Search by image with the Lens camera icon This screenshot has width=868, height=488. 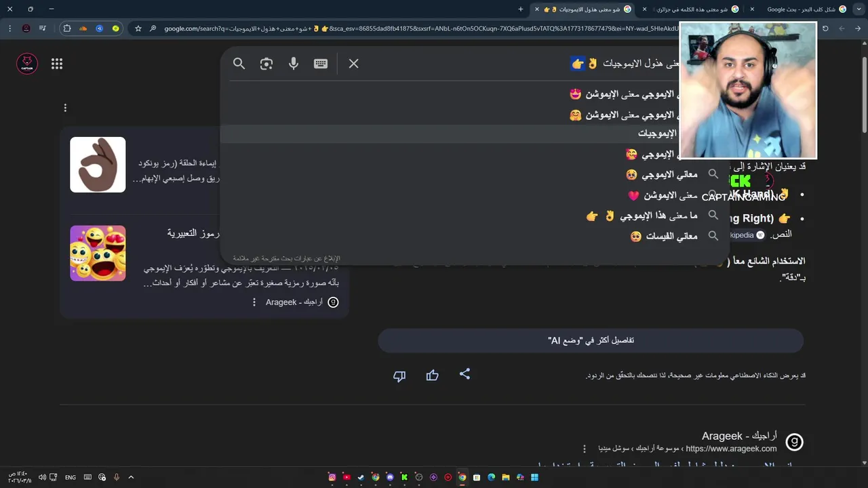266,63
